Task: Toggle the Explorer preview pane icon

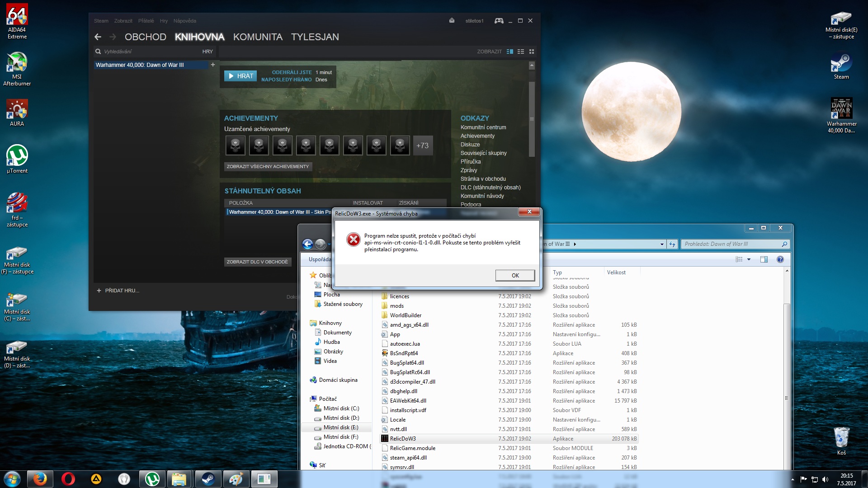Action: coord(764,259)
